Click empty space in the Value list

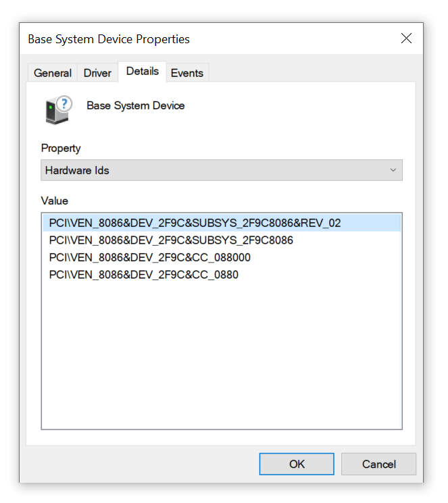[x=221, y=358]
